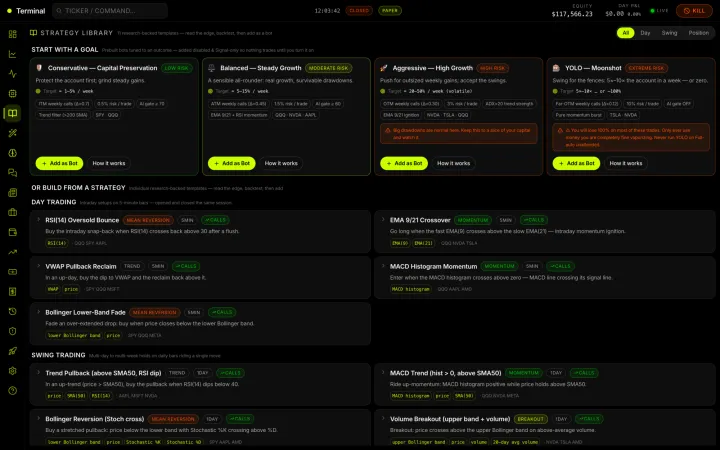Switch to the Position filter tab
Image resolution: width=720 pixels, height=450 pixels.
click(x=698, y=33)
